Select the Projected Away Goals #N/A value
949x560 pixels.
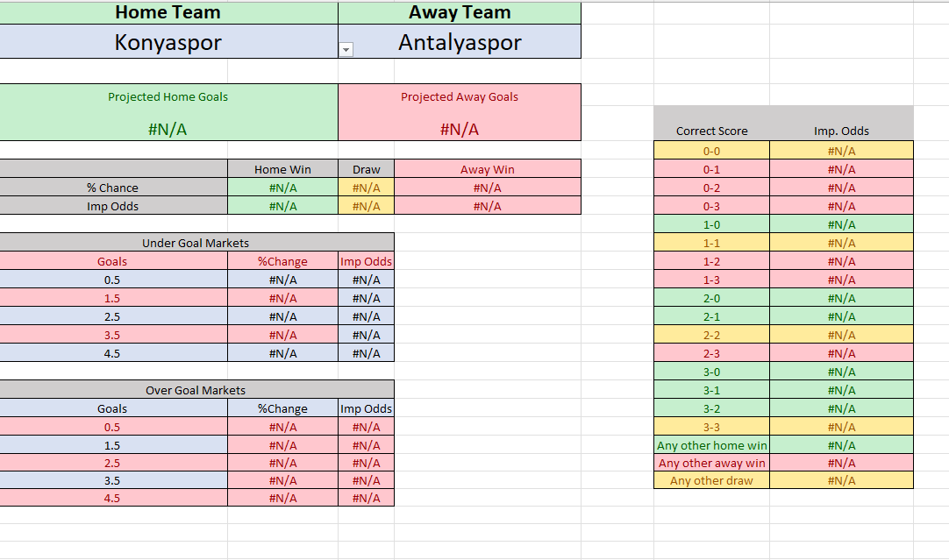[x=460, y=130]
